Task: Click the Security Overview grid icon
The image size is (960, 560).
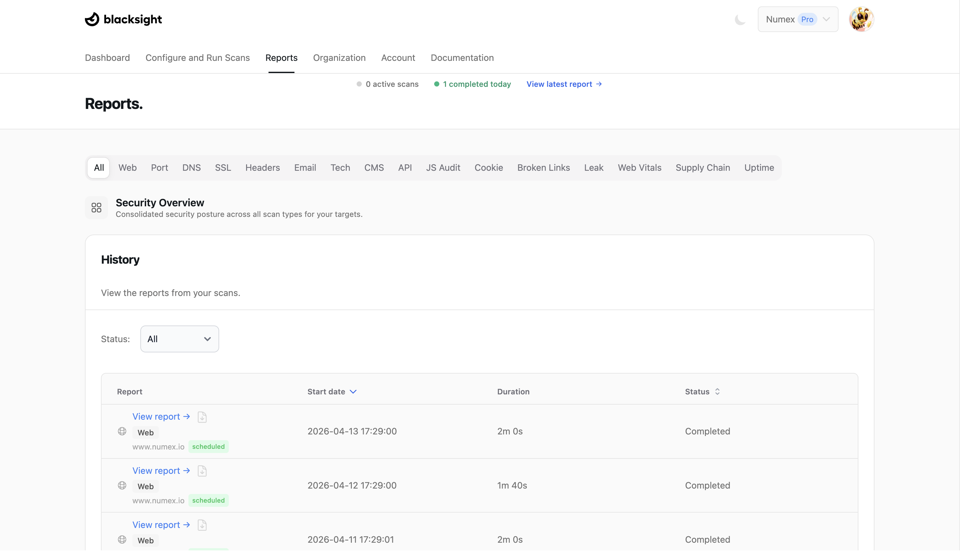Action: coord(96,208)
